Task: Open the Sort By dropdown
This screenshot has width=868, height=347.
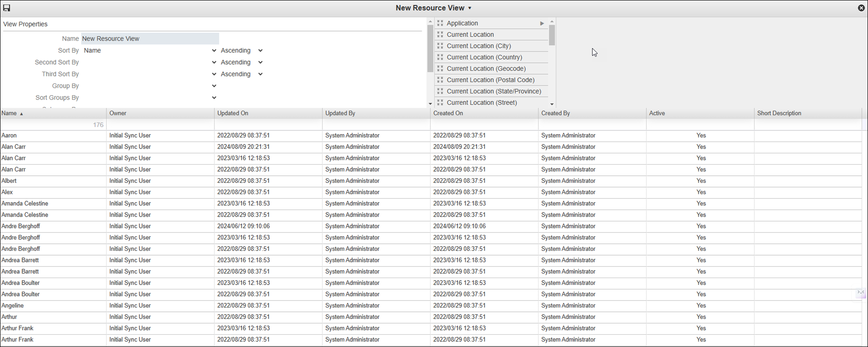Action: click(150, 50)
